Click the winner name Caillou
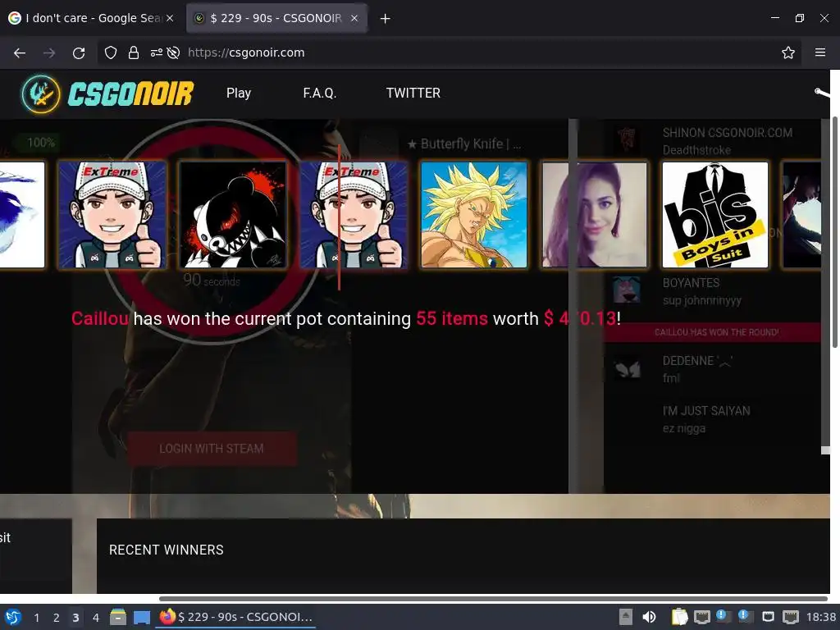 (x=100, y=319)
